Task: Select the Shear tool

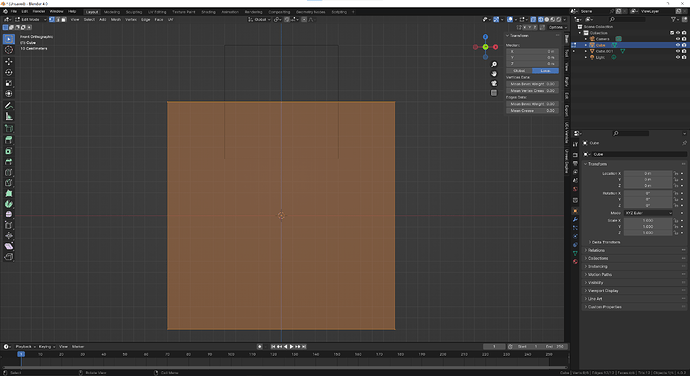Action: pyautogui.click(x=8, y=246)
